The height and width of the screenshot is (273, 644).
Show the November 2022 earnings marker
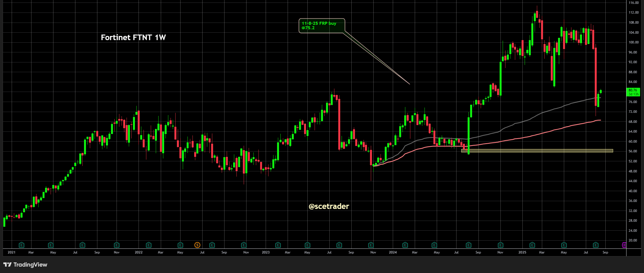coord(244,245)
